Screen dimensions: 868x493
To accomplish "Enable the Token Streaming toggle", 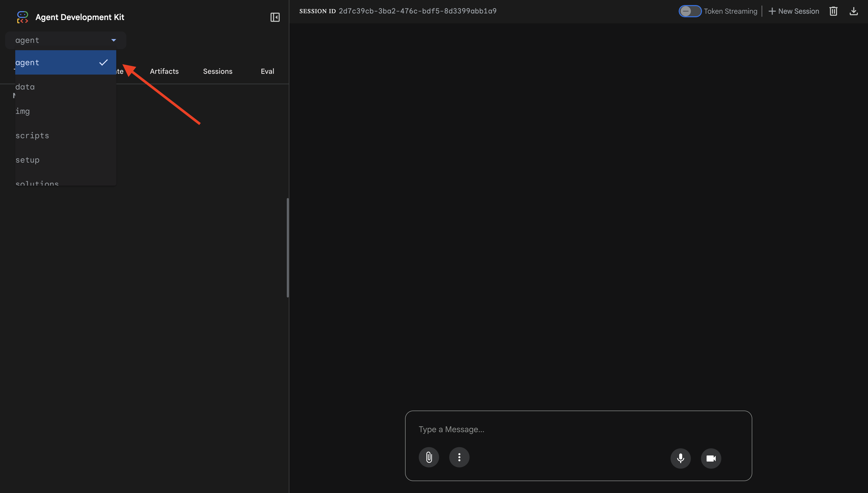I will pos(690,11).
